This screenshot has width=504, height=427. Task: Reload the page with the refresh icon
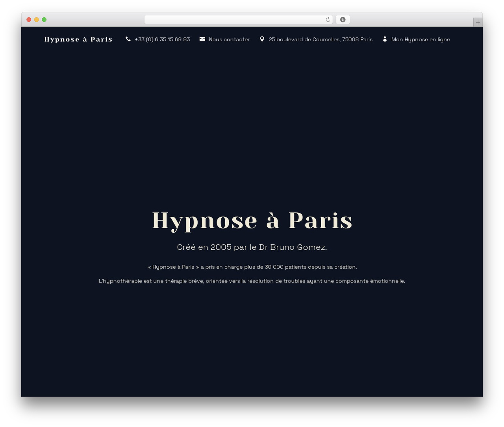pyautogui.click(x=328, y=20)
